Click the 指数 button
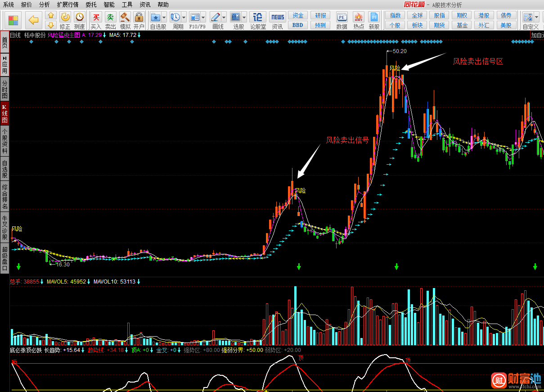The image size is (544, 392). [x=395, y=15]
